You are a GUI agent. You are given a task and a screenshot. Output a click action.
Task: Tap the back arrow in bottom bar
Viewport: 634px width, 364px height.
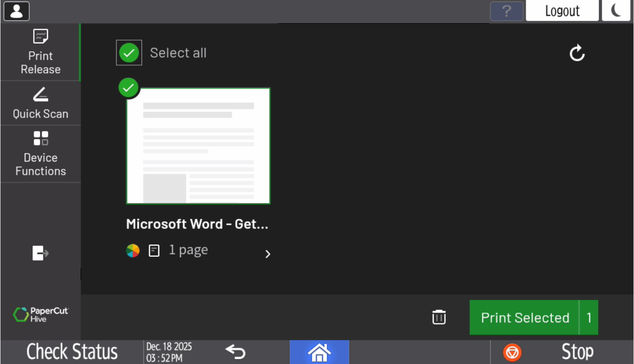tap(235, 352)
